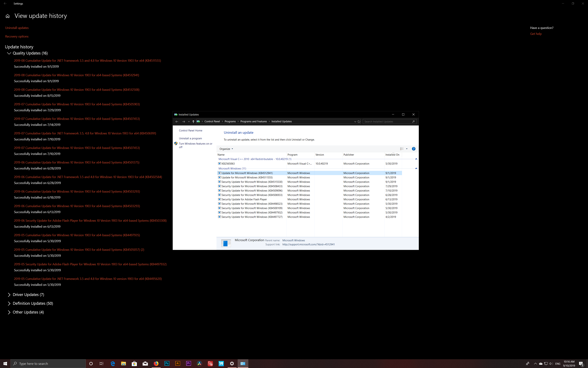This screenshot has width=588, height=368.
Task: Click the Settings home icon
Action: [x=8, y=16]
